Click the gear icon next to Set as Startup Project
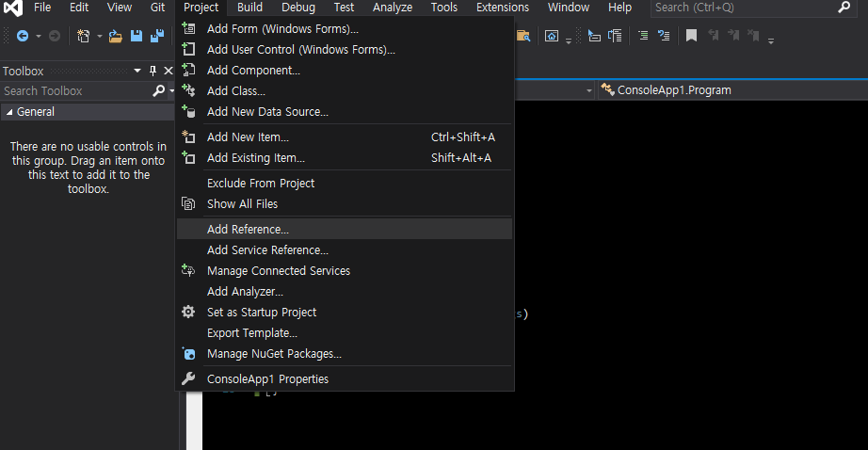868x450 pixels. click(188, 312)
